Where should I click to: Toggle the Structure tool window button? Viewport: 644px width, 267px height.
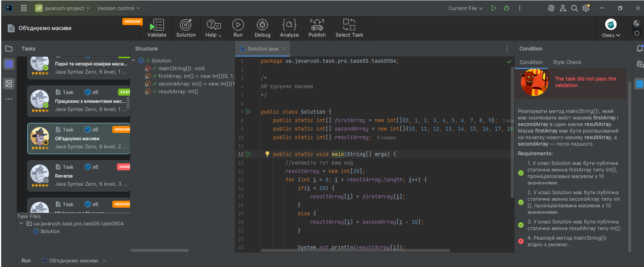[9, 83]
